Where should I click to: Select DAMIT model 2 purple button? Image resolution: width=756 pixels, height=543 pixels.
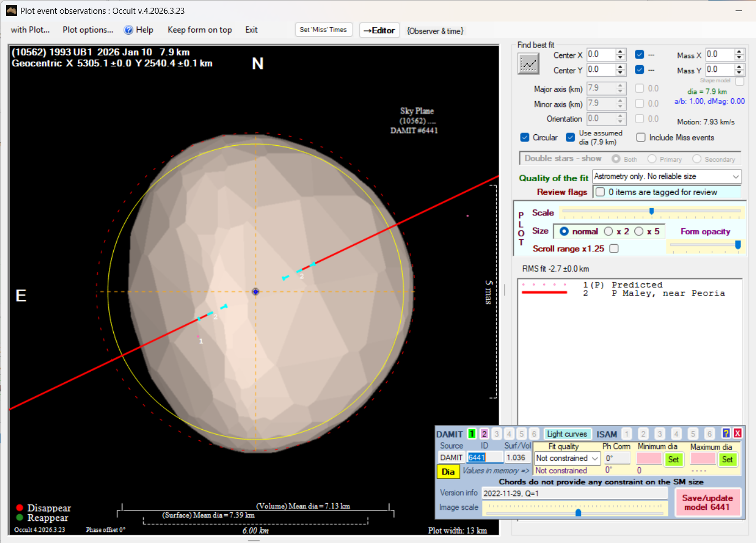[x=484, y=434]
